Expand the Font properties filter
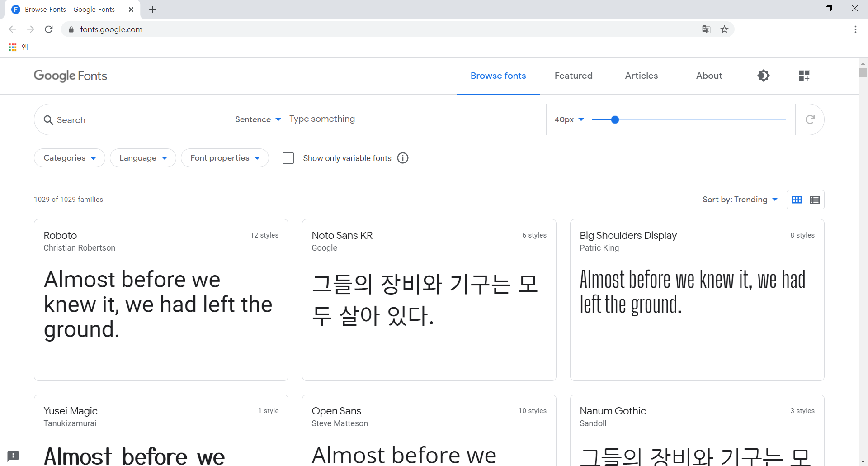The width and height of the screenshot is (868, 466). coord(225,158)
